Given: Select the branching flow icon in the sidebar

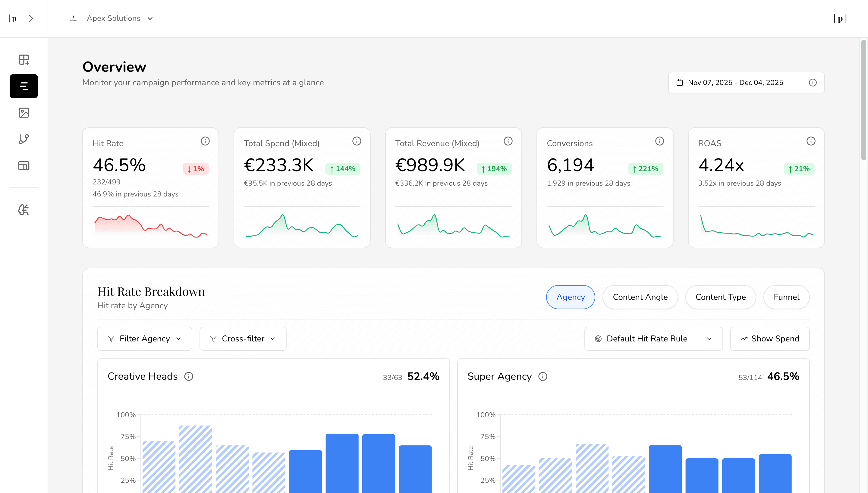Looking at the screenshot, I should coord(24,139).
